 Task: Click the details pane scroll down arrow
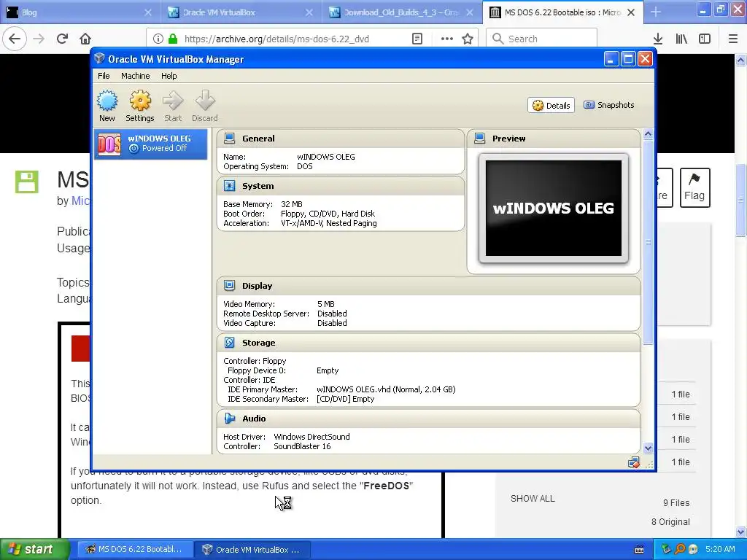[x=648, y=448]
